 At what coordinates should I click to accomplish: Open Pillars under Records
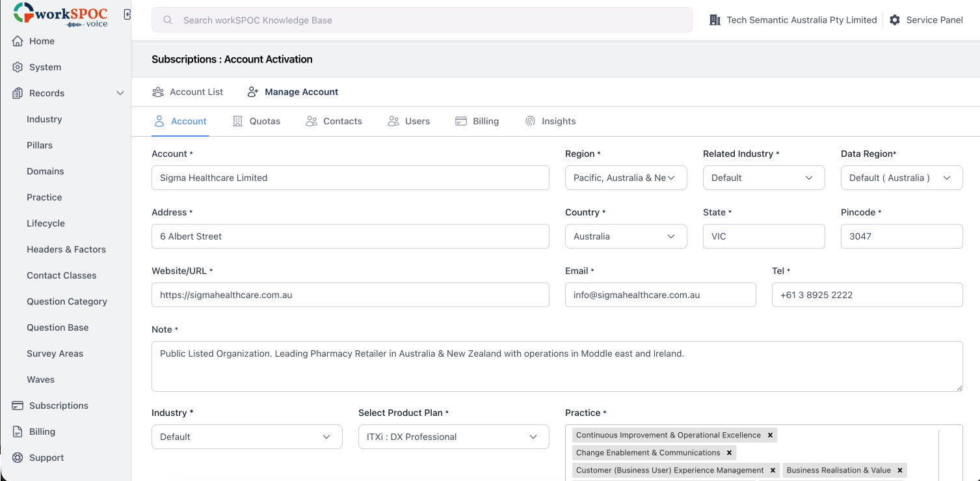(40, 145)
